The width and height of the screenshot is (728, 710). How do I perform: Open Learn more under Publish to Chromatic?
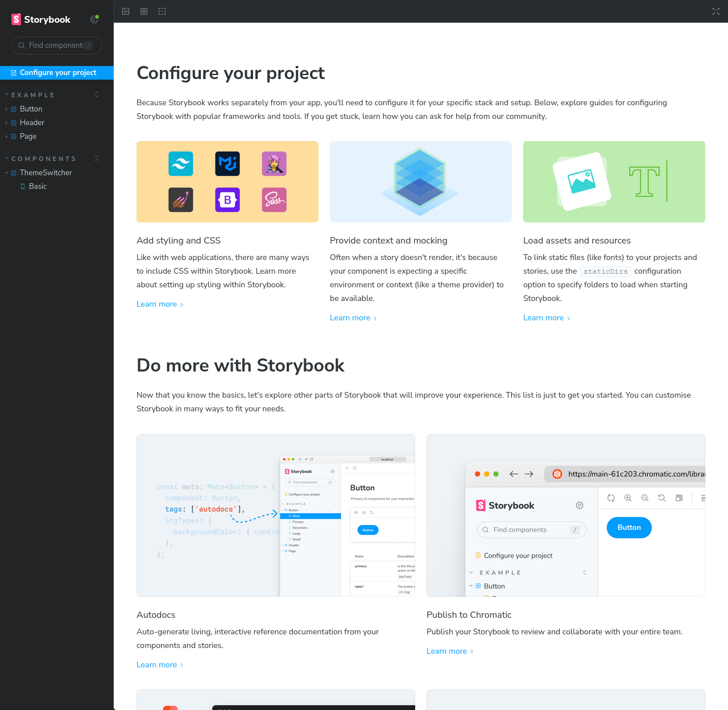(x=450, y=651)
